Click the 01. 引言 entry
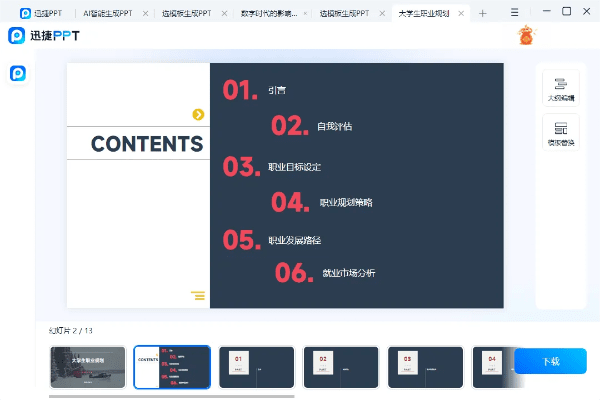Viewport: 600px width, 400px height. pyautogui.click(x=254, y=90)
